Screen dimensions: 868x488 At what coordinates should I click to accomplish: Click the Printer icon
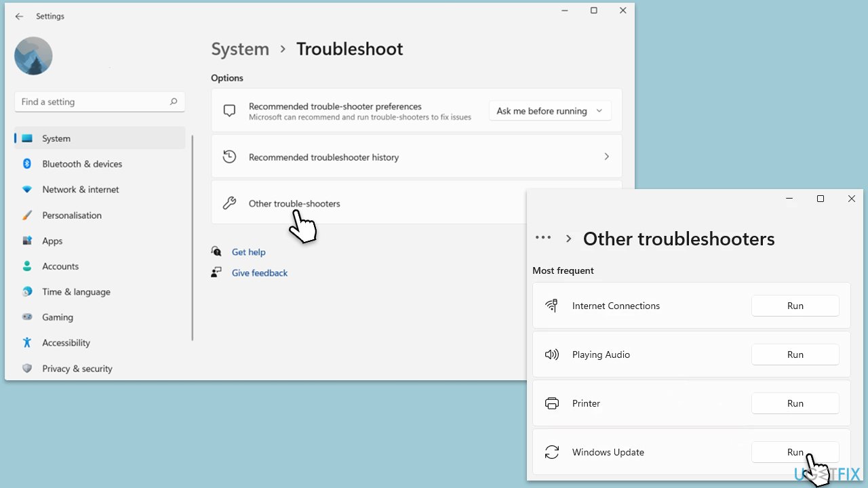(x=552, y=403)
